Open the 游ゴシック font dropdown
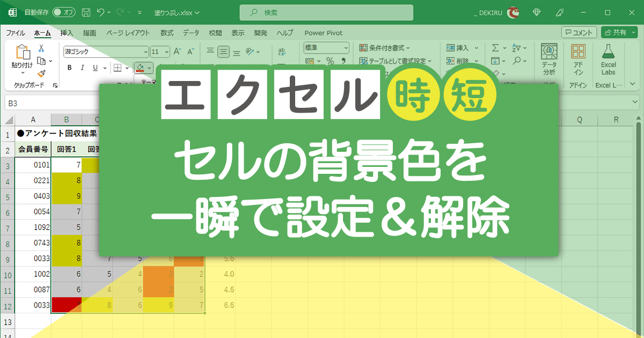 (x=146, y=51)
